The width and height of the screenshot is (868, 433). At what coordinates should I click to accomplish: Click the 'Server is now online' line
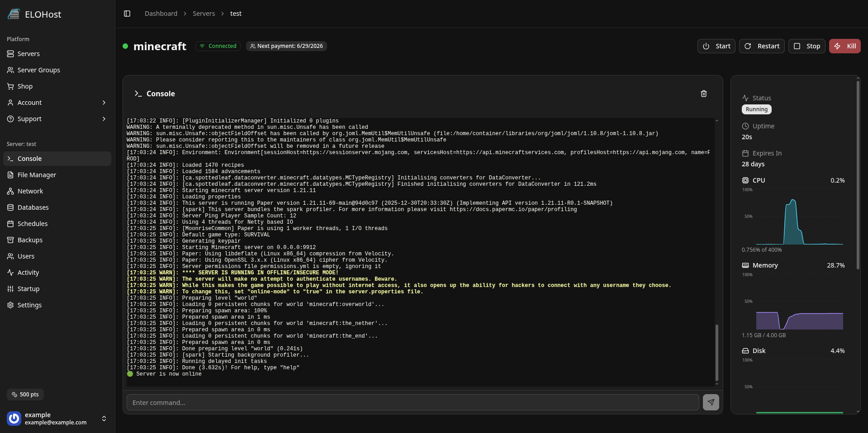[165, 374]
